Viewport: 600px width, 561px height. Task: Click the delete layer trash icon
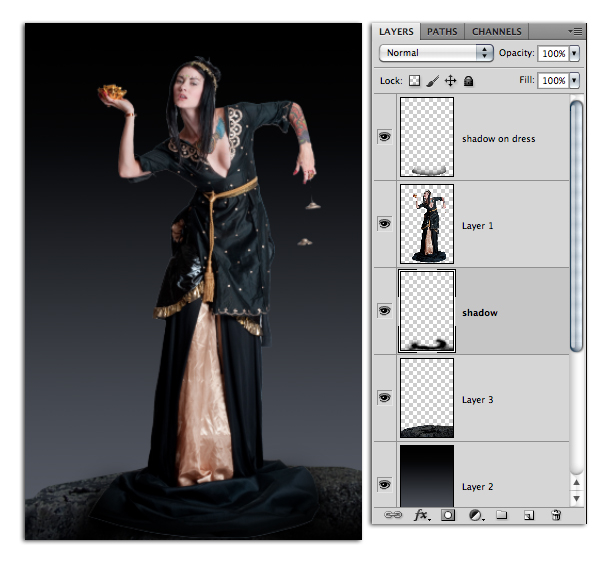click(x=556, y=515)
